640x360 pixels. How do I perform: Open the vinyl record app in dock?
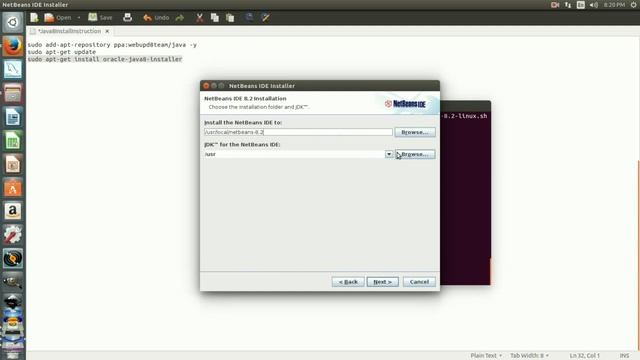tap(13, 259)
